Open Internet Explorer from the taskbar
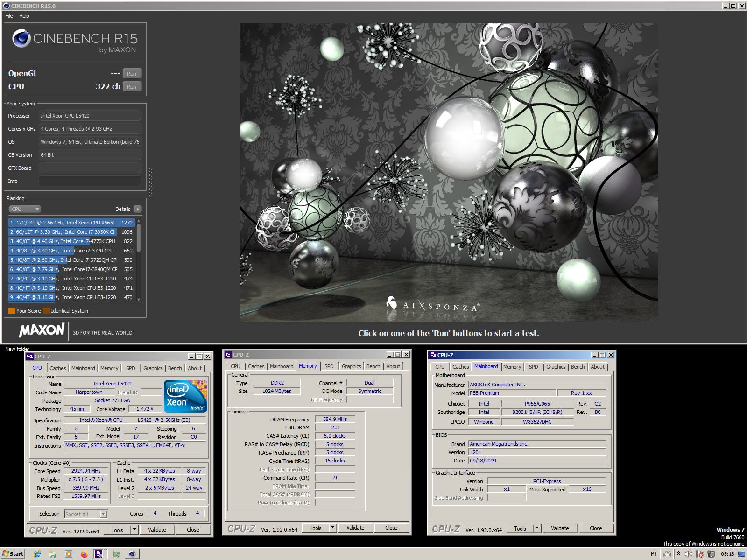This screenshot has width=747, height=560. click(37, 554)
